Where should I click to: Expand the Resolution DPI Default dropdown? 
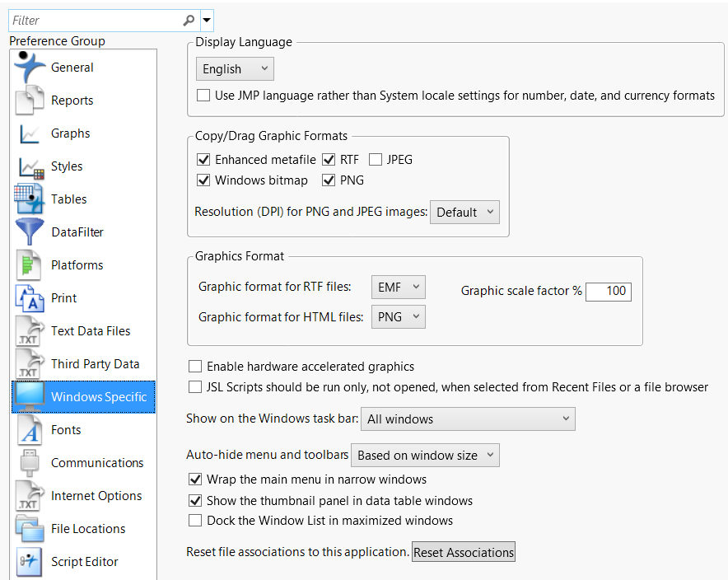coord(464,213)
